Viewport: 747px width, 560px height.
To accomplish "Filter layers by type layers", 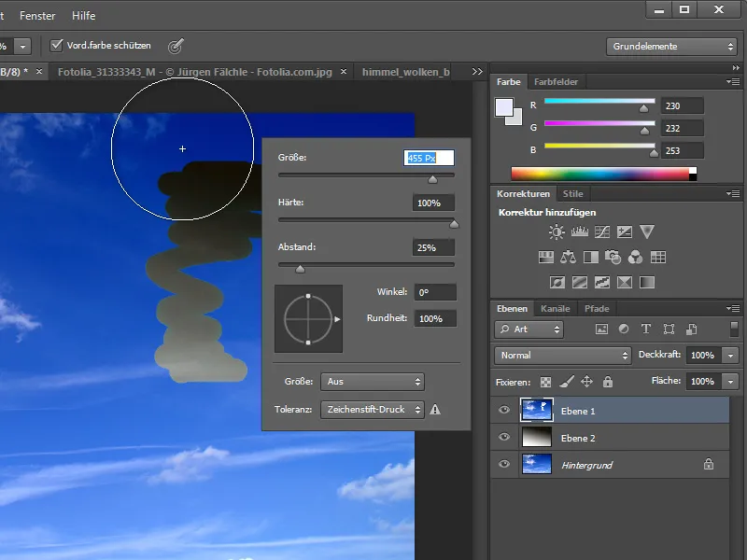I will [646, 329].
